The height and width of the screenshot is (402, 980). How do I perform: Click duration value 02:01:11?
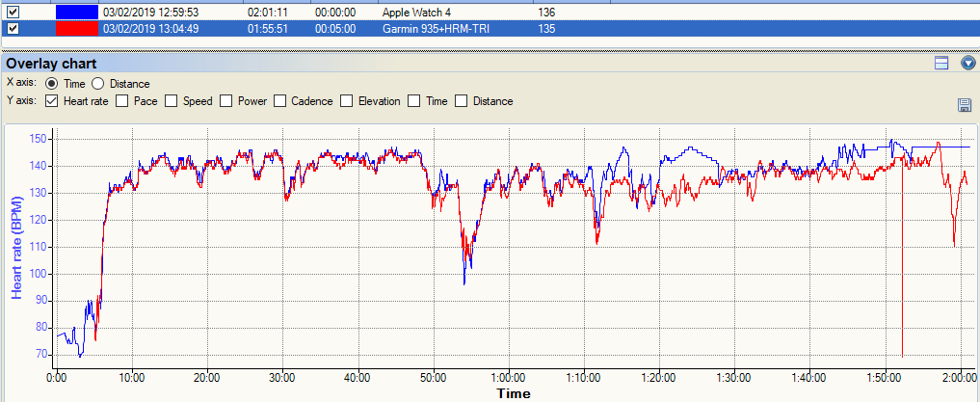coord(268,13)
